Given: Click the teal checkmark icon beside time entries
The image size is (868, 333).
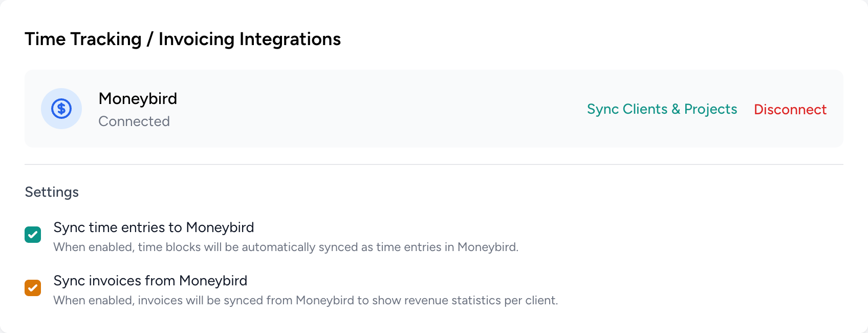Looking at the screenshot, I should 33,235.
